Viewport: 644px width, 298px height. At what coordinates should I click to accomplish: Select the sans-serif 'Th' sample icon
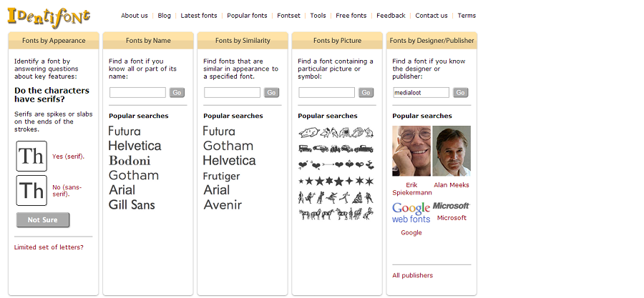click(31, 190)
